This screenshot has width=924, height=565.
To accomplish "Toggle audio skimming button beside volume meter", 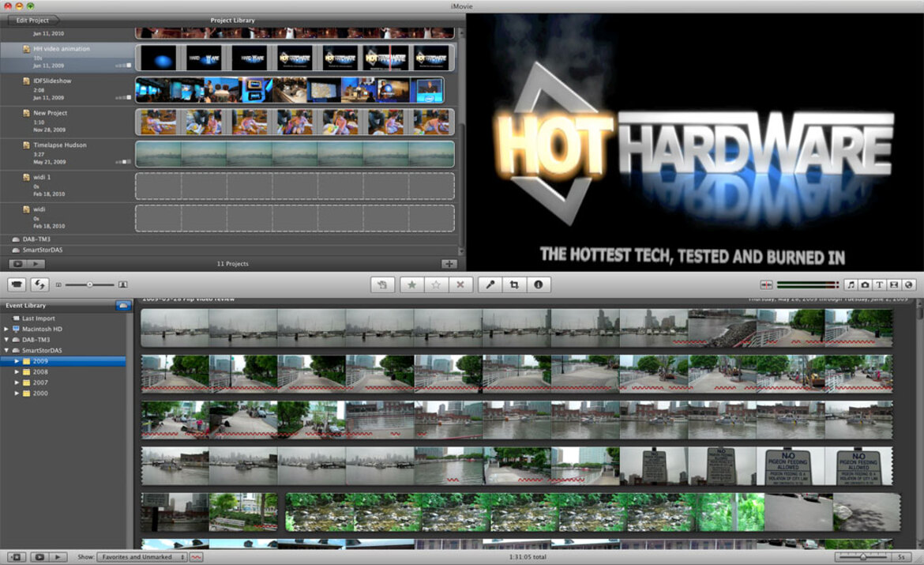I will 766,284.
